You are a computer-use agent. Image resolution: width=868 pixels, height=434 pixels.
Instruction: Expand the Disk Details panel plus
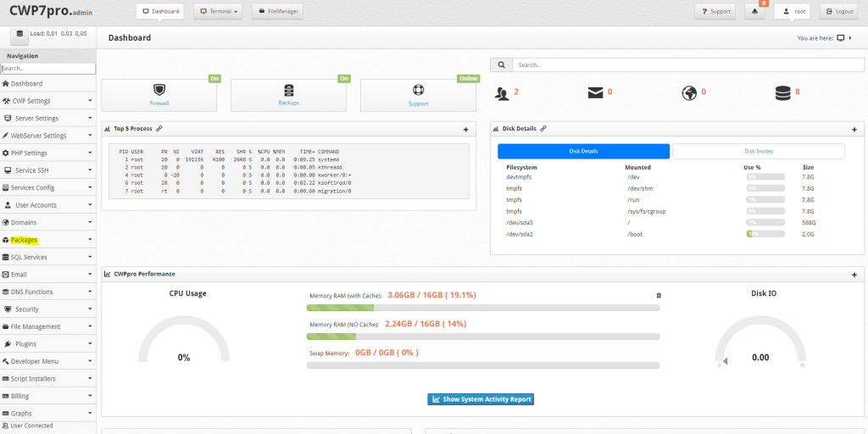(x=854, y=130)
